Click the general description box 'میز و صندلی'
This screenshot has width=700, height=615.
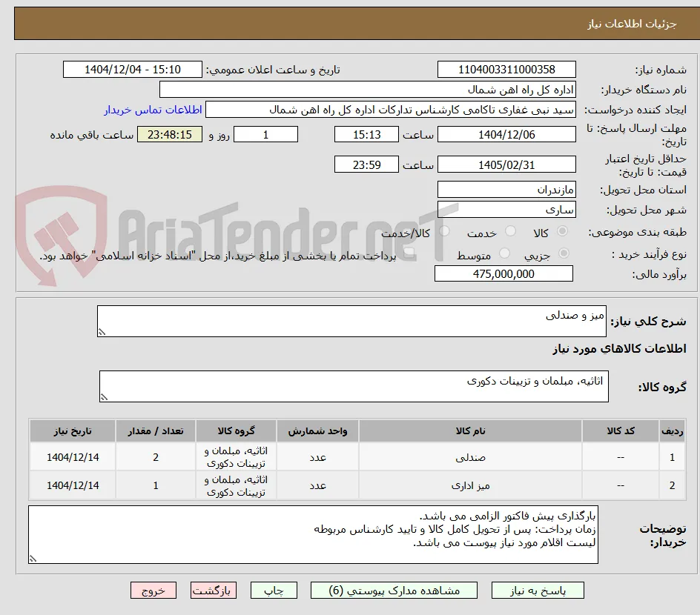351,321
